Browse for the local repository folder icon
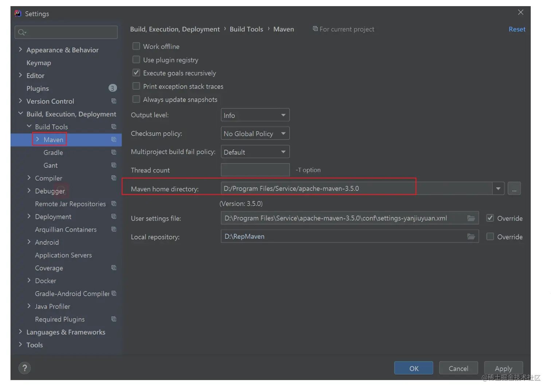 click(x=471, y=237)
